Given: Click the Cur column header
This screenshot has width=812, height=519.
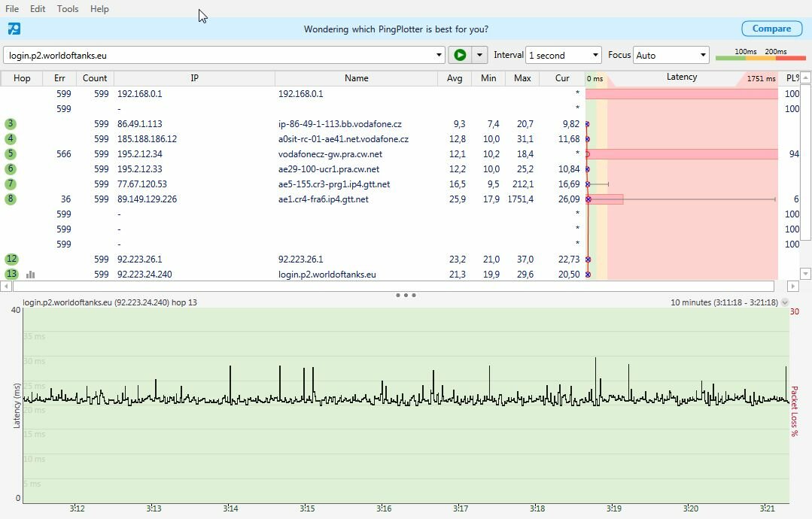Looking at the screenshot, I should coord(562,78).
